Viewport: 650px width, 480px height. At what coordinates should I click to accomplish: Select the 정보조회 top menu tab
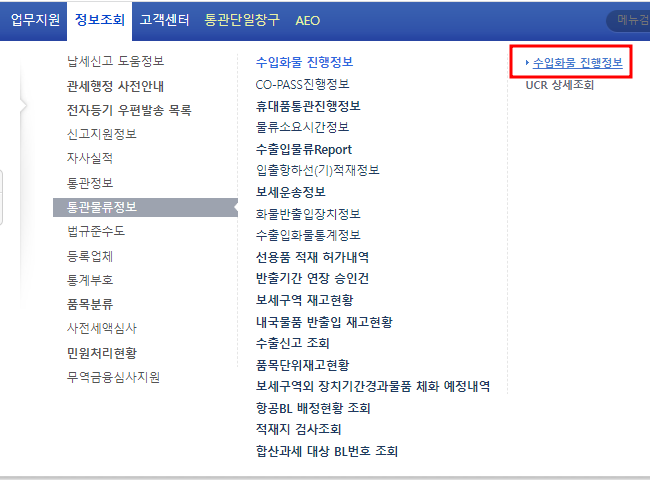tap(99, 20)
